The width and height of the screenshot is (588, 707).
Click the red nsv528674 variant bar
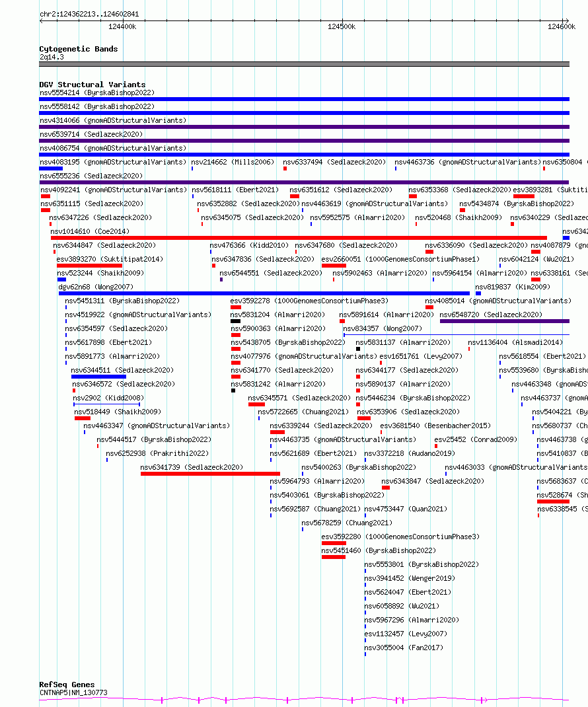pyautogui.click(x=553, y=502)
